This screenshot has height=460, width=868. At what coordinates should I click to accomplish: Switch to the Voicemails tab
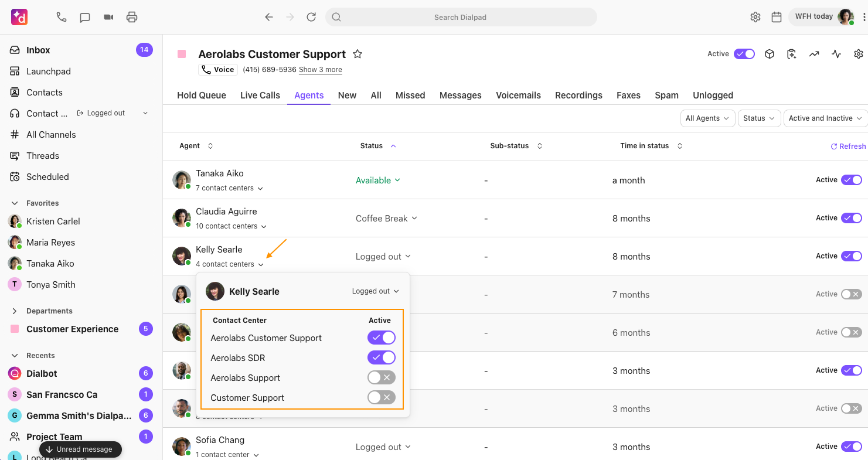[x=518, y=95]
